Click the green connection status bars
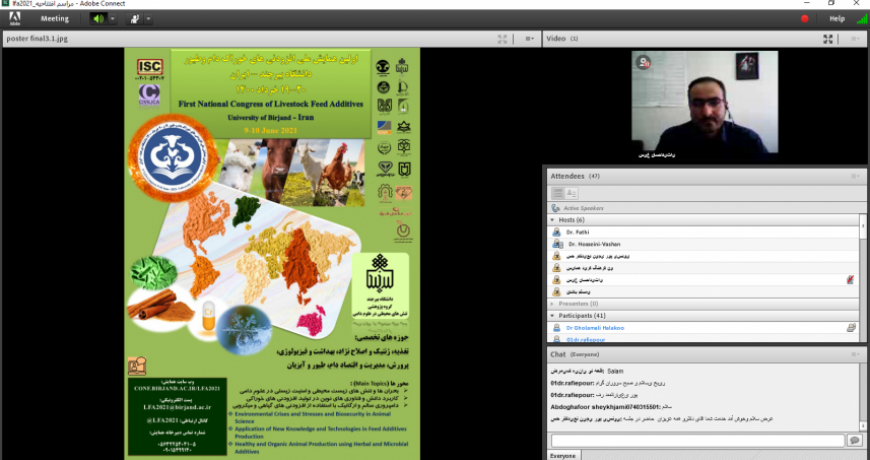Viewport: 870px width, 460px height. [x=862, y=19]
